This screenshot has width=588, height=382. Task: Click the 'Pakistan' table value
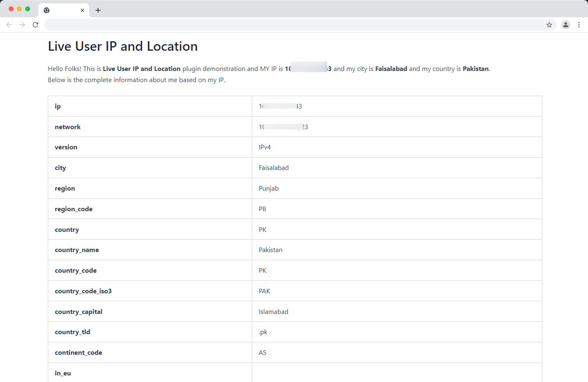[x=270, y=250]
